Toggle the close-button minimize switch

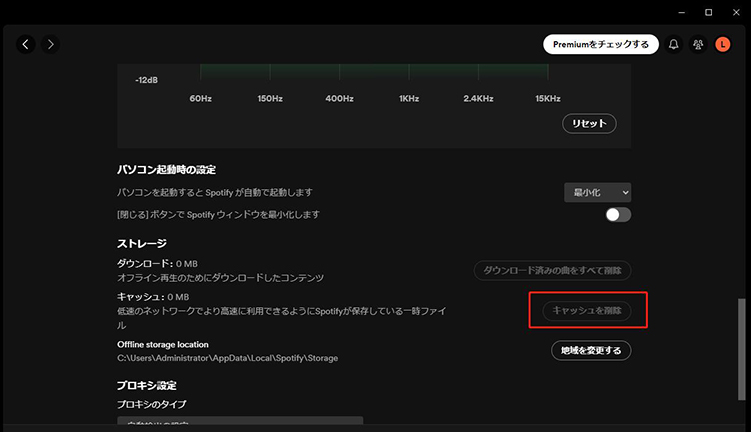(618, 215)
